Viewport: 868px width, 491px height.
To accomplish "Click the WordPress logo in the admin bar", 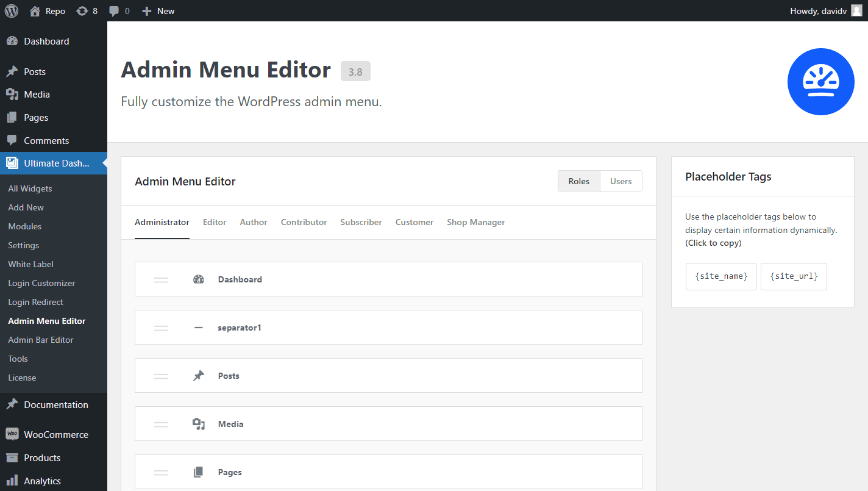I will 11,10.
